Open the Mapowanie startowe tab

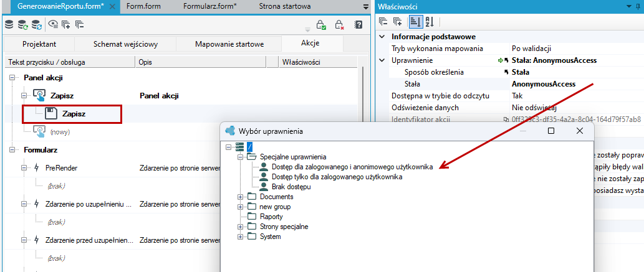click(229, 44)
